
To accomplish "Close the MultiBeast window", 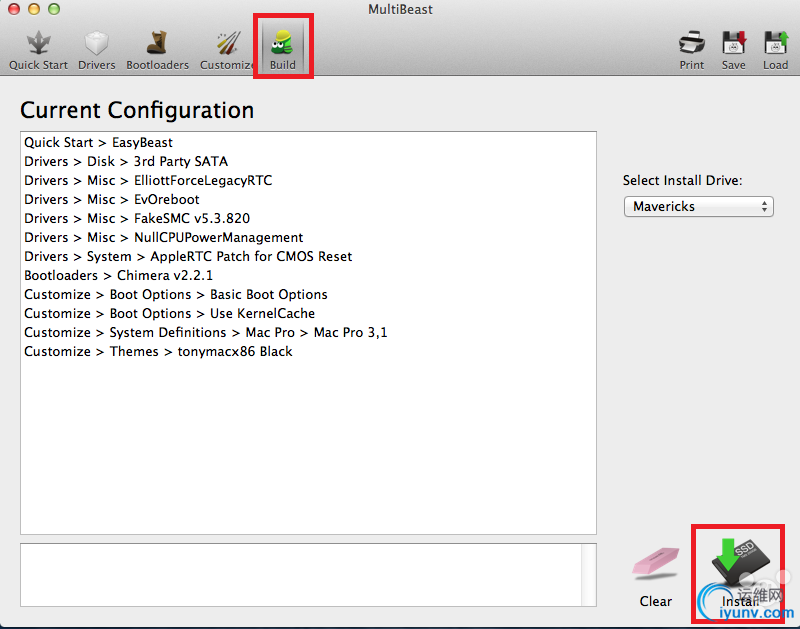I will point(14,9).
